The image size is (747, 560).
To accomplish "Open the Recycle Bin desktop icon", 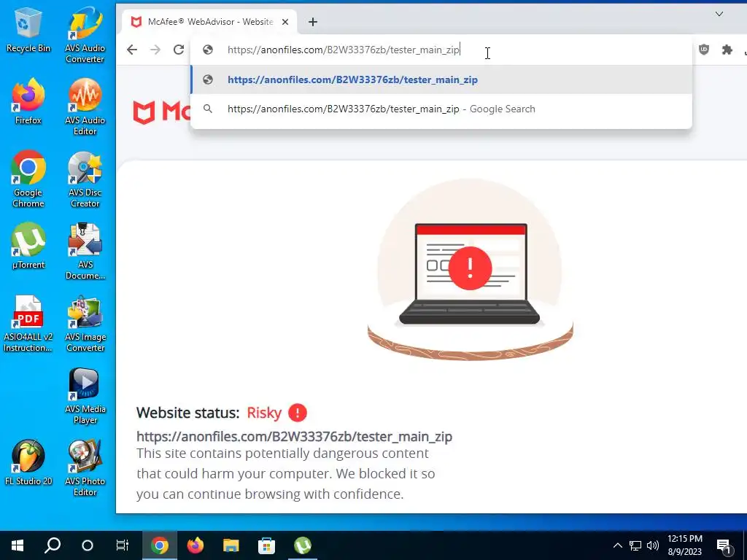I will pos(28,31).
